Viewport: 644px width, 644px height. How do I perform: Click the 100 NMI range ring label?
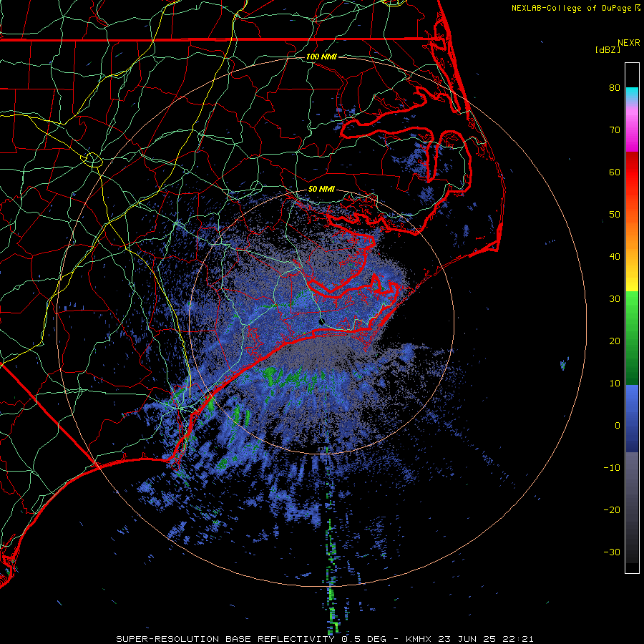coord(321,57)
